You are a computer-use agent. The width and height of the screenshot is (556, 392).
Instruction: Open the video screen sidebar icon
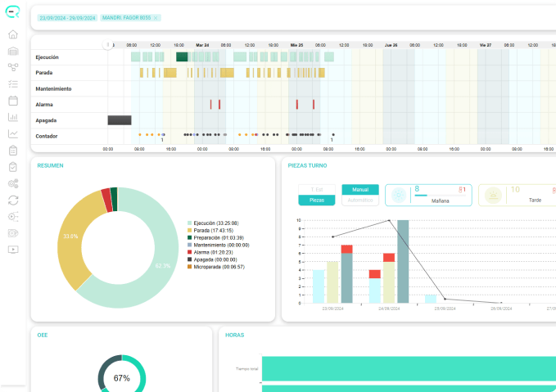pos(13,250)
